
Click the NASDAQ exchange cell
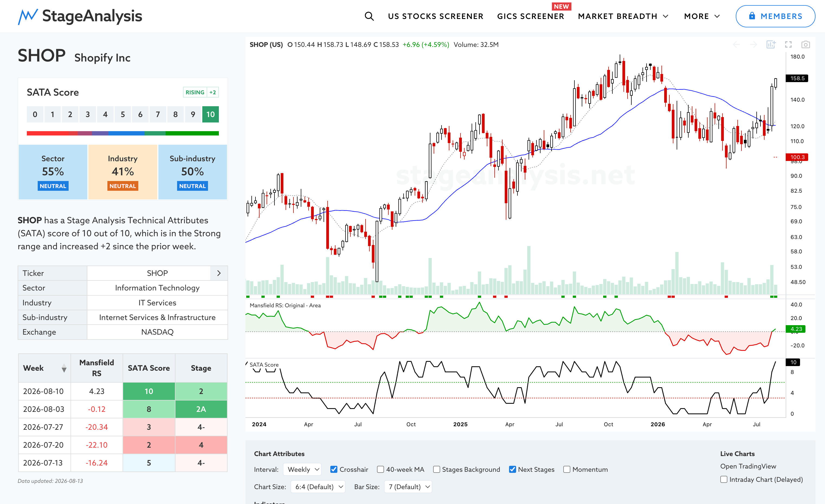tap(157, 332)
